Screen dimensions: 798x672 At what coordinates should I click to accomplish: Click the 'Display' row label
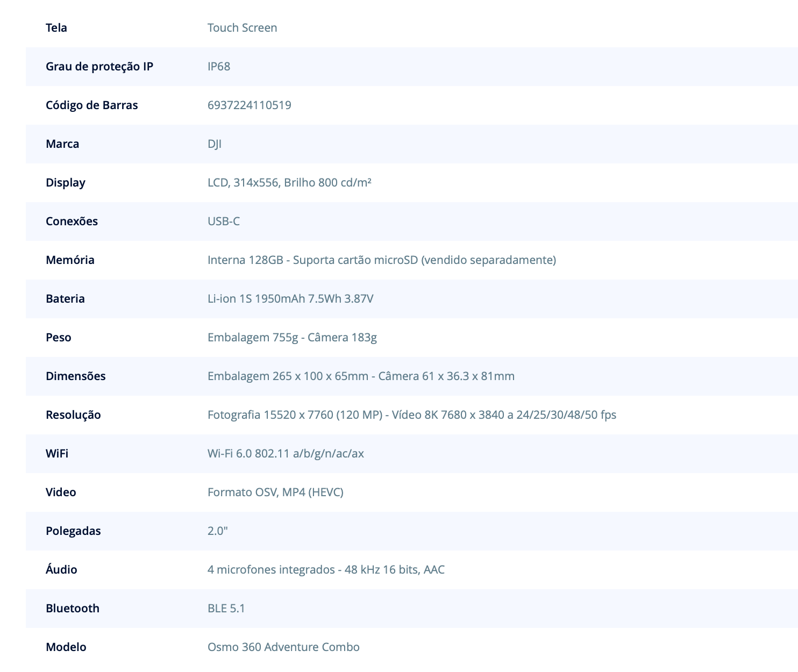point(66,183)
